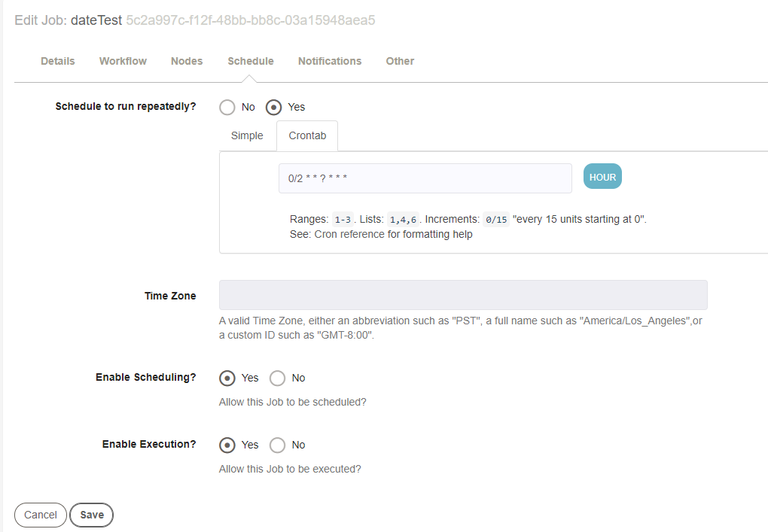Open the Details tab
This screenshot has height=532, width=768.
pyautogui.click(x=58, y=61)
